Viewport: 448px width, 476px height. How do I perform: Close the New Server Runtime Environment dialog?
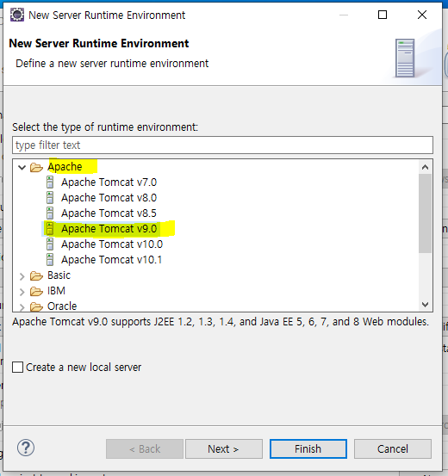tap(422, 15)
